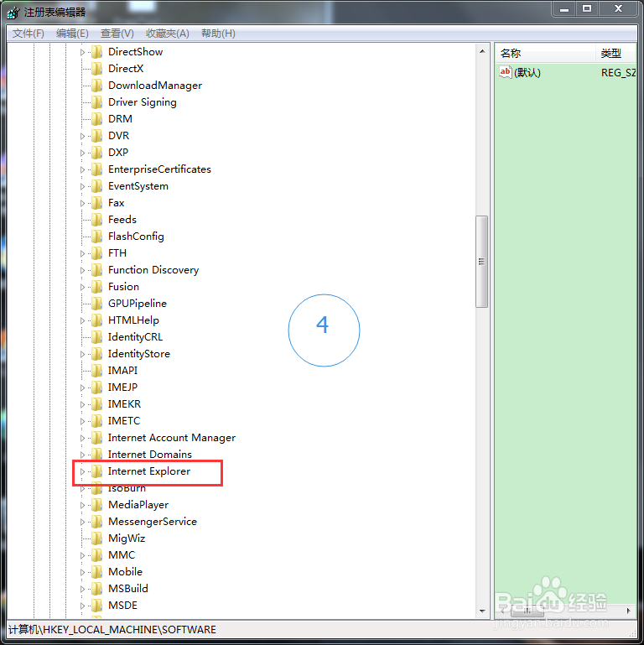This screenshot has width=644, height=645.
Task: Expand the HTMLHelp key
Action: click(82, 321)
